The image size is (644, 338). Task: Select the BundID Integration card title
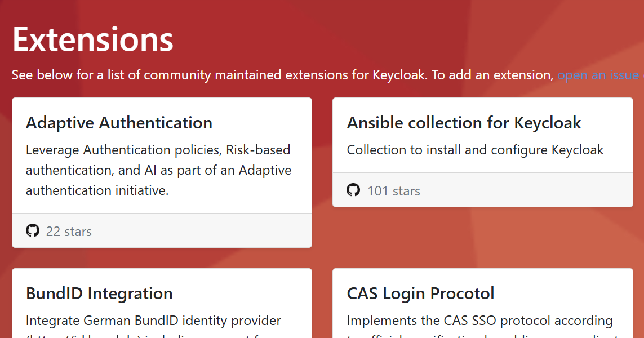point(98,293)
